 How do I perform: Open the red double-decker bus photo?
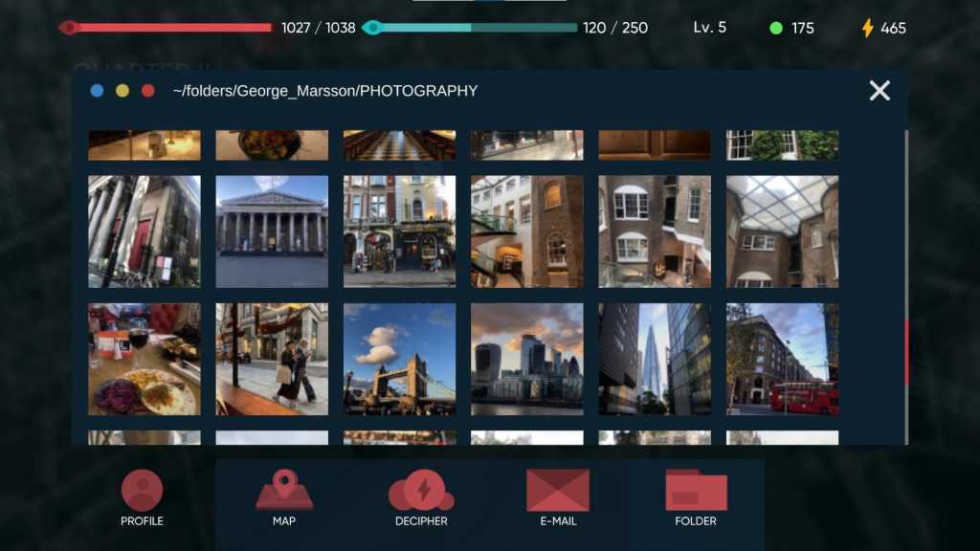[782, 360]
